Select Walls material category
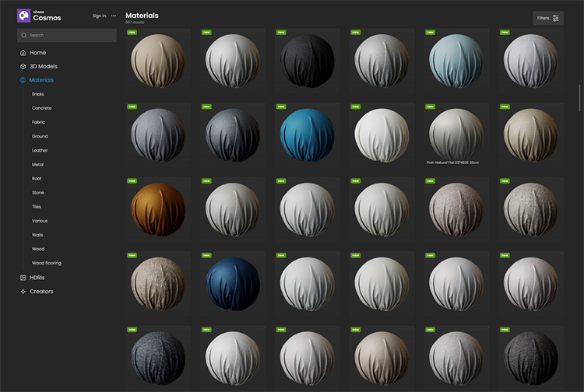Image resolution: width=584 pixels, height=392 pixels. coord(37,235)
